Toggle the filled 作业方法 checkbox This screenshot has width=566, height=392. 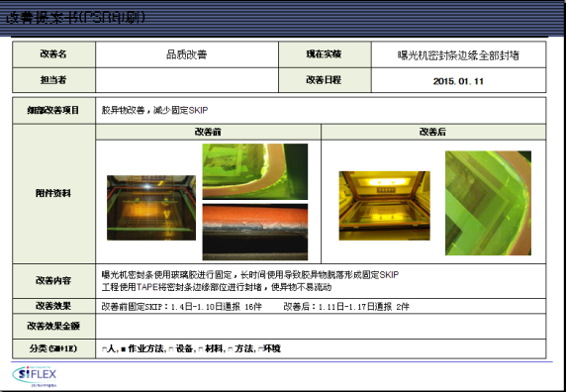click(123, 349)
